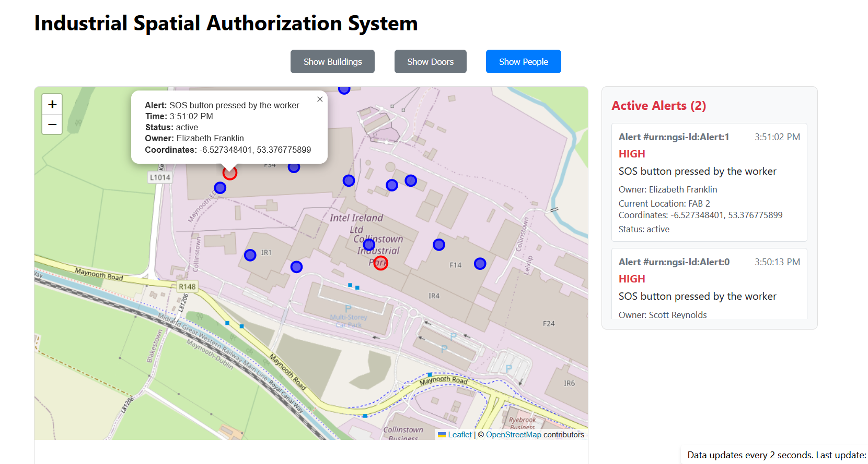Screen dimensions: 868x464
Task: Click Current Location: FAB 2 text
Action: click(x=664, y=203)
